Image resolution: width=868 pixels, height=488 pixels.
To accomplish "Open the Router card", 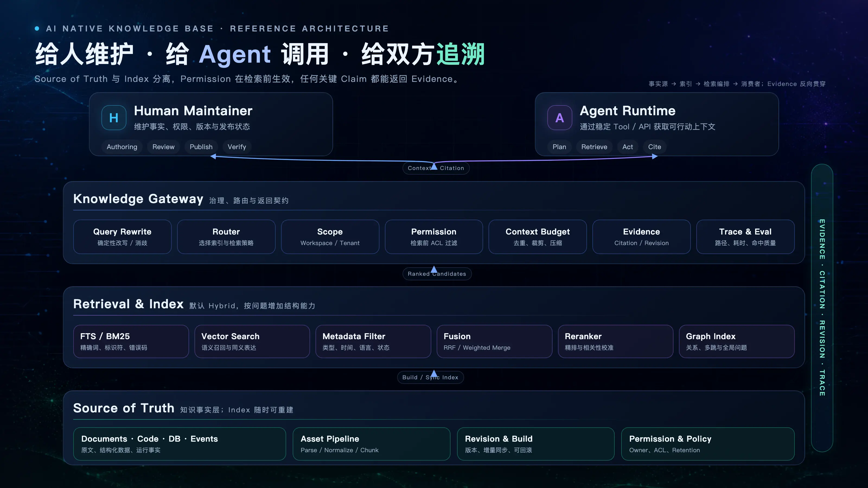I will [x=226, y=237].
